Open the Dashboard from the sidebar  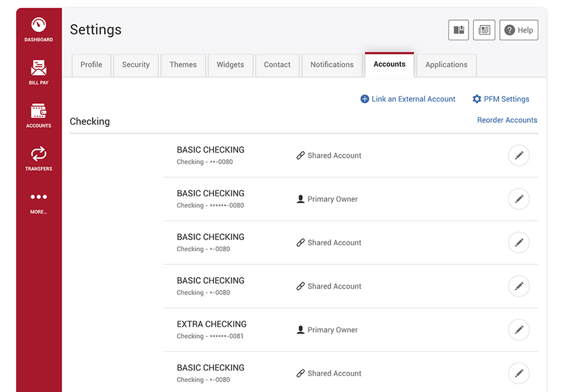(x=38, y=30)
